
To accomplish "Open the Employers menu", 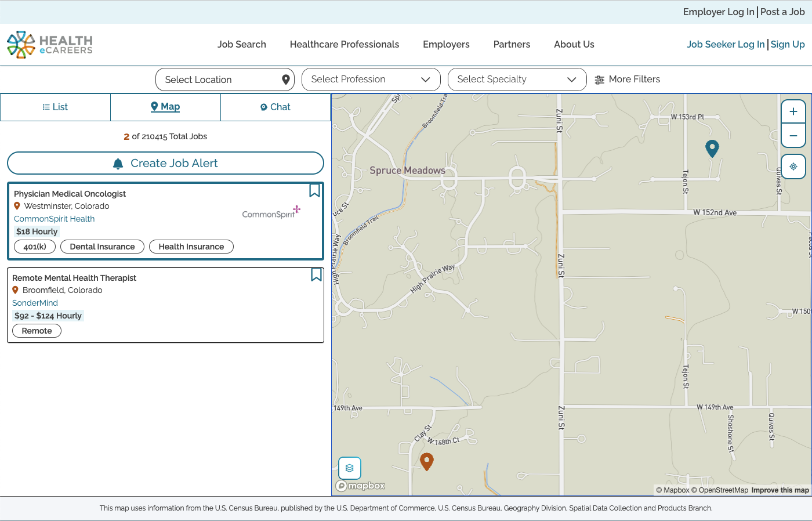I will 446,44.
